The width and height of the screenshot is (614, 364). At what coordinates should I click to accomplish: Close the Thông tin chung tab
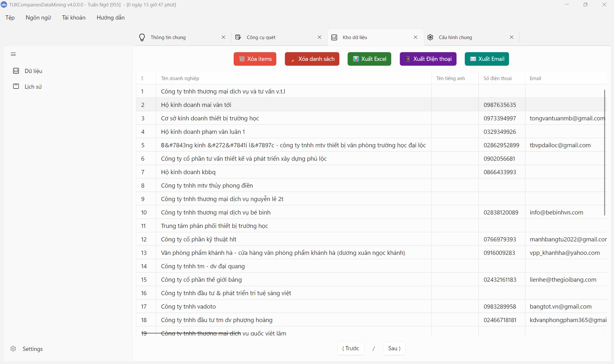pos(223,37)
